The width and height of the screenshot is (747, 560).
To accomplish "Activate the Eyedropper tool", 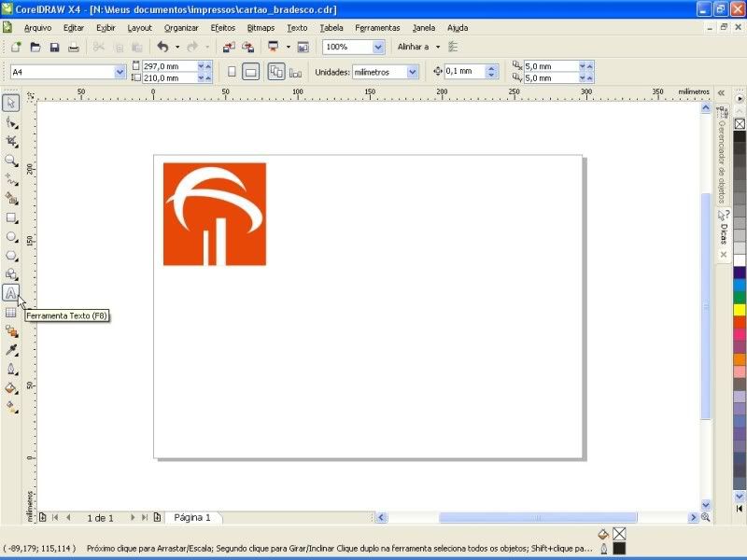I will pyautogui.click(x=11, y=350).
